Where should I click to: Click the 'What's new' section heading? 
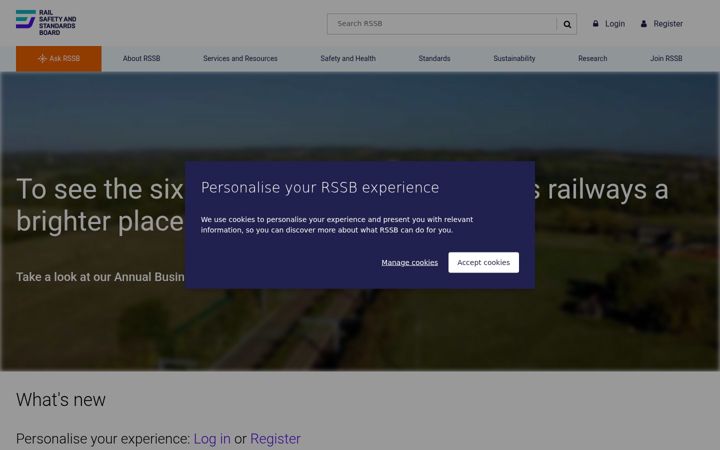(x=61, y=399)
